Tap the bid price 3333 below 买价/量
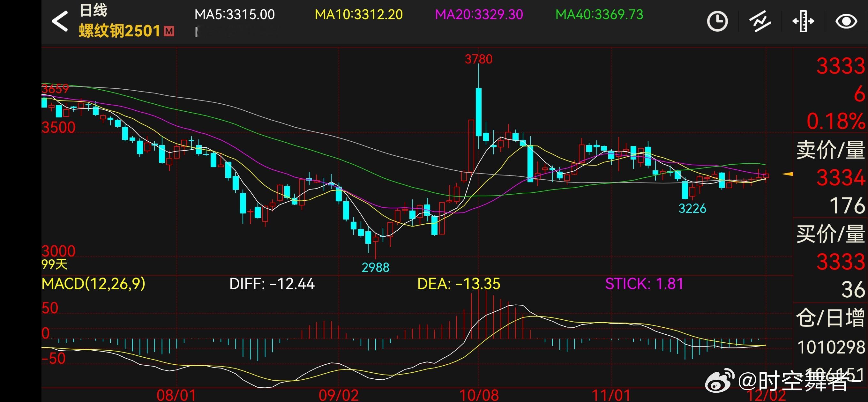The image size is (868, 402). [x=841, y=262]
